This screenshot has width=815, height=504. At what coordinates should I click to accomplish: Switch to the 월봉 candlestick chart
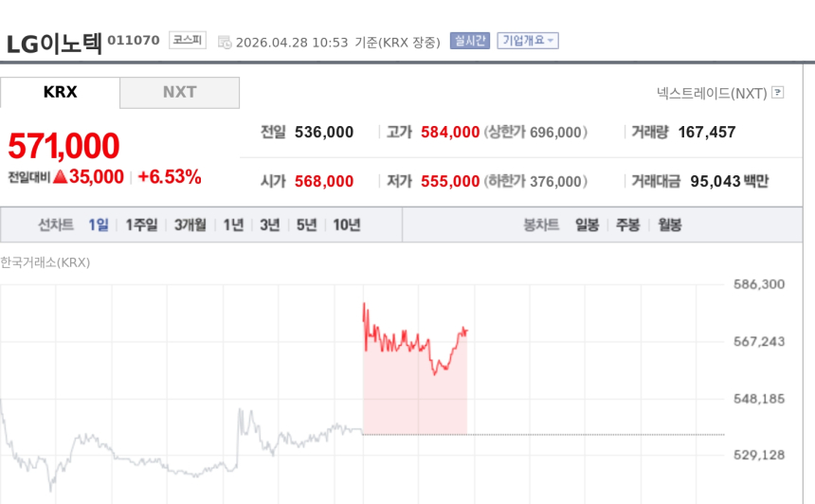point(669,225)
